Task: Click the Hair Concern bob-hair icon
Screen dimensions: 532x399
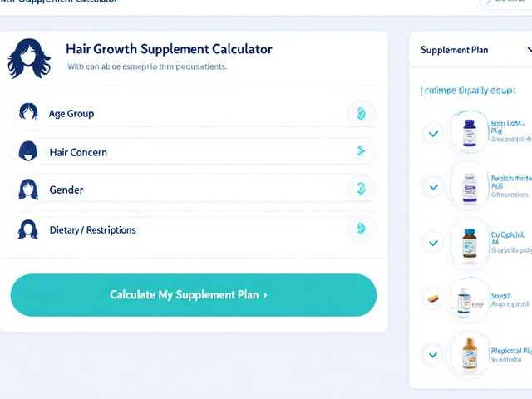Action: click(28, 151)
